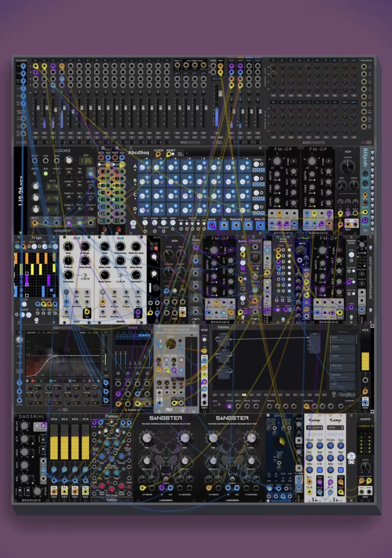392x558 pixels.
Task: Click the AbcdSeq EOC output jack
Action: click(x=248, y=226)
